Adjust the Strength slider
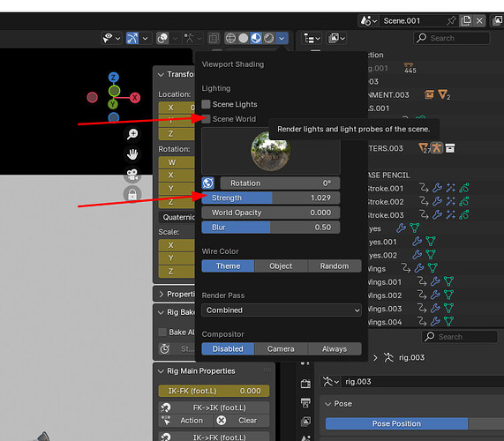 [271, 198]
